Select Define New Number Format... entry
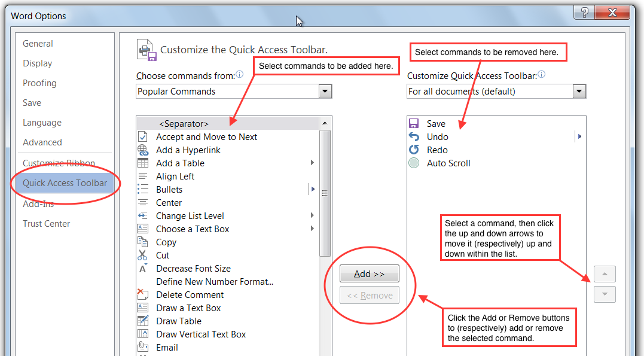644x356 pixels. point(228,282)
